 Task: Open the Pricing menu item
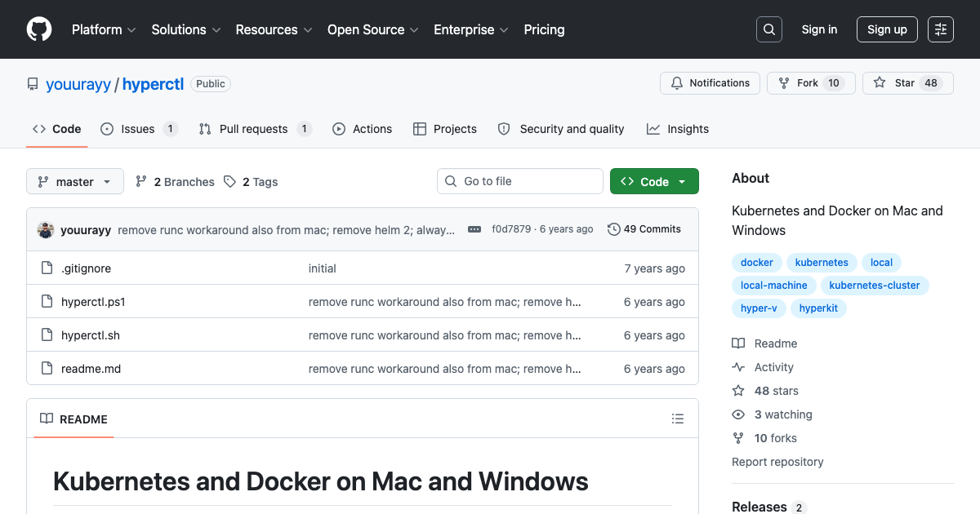[x=544, y=29]
